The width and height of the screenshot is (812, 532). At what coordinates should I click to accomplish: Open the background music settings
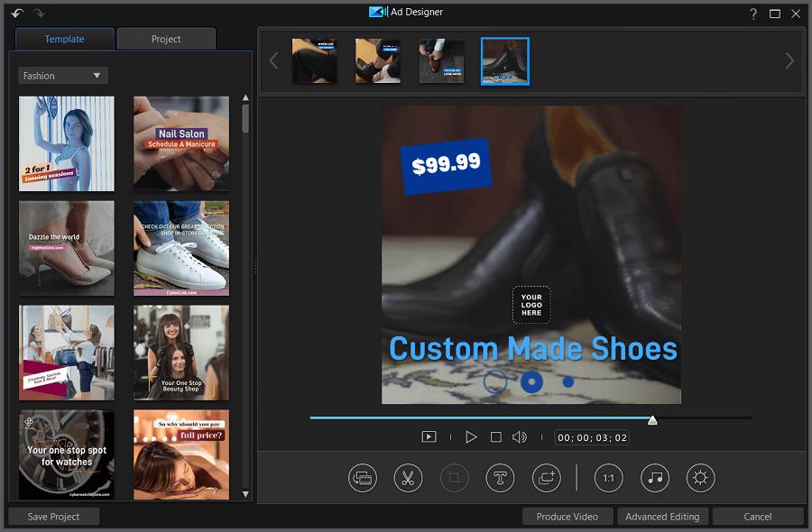click(x=654, y=478)
